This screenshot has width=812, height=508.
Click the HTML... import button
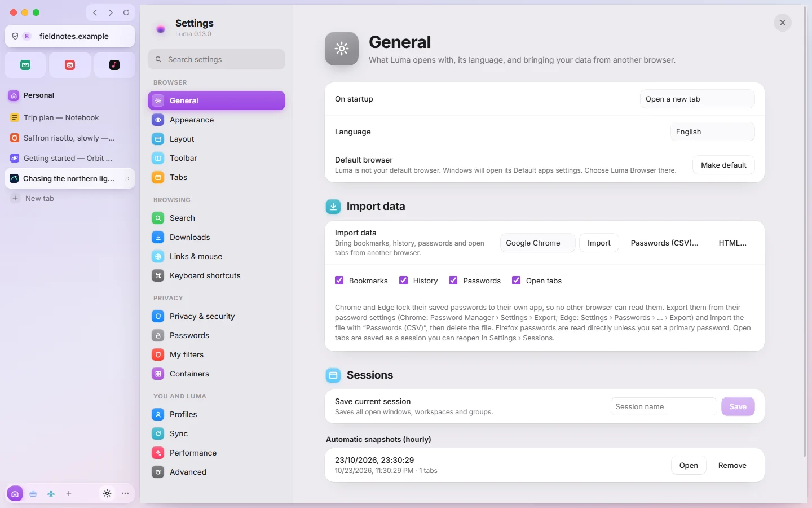coord(732,243)
